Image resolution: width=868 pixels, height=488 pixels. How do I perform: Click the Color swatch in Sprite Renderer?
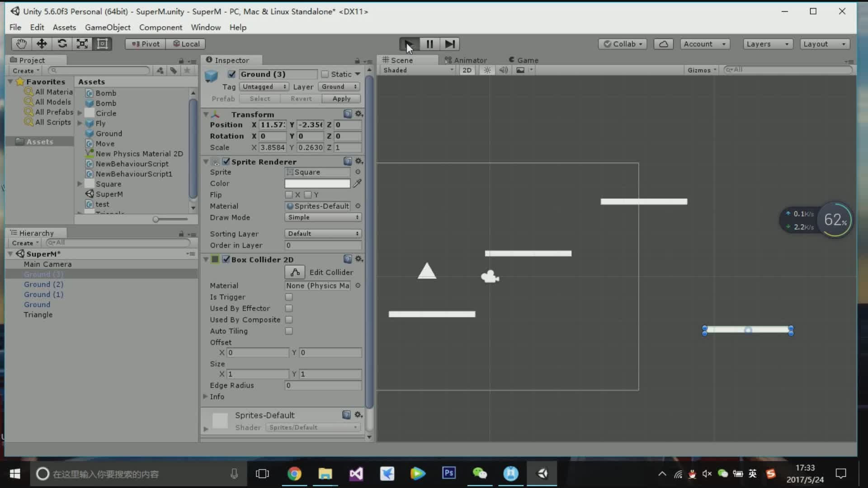pyautogui.click(x=318, y=183)
